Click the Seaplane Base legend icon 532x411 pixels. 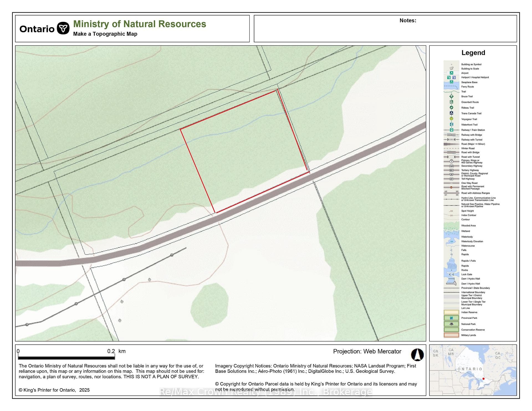(x=451, y=82)
